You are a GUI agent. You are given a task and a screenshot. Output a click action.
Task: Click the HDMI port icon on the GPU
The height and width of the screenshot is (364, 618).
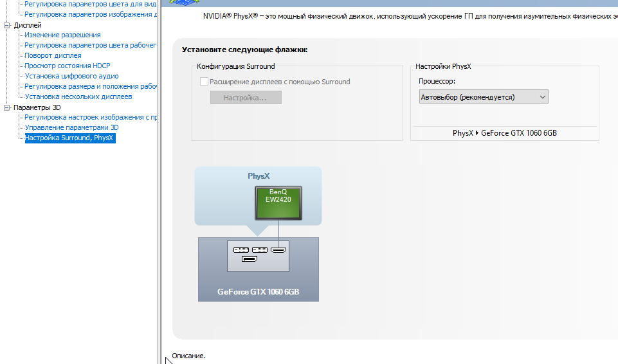(x=279, y=250)
